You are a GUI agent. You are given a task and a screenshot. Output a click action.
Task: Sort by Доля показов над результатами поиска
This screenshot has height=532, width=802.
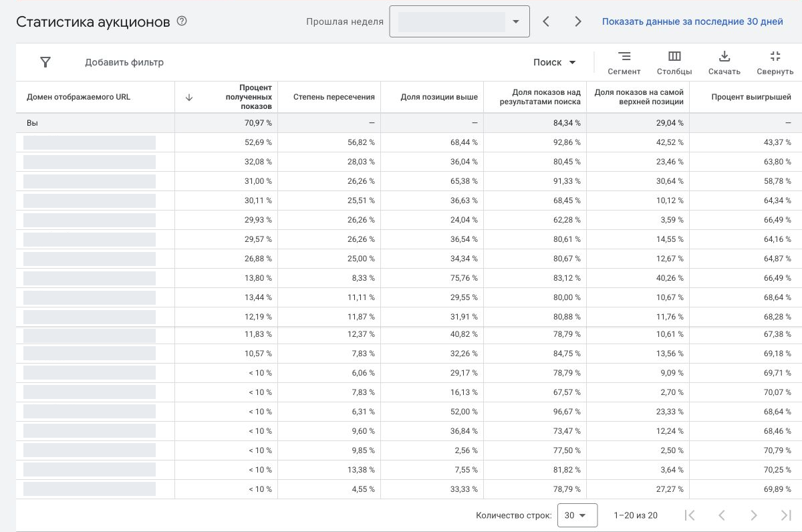pos(540,97)
